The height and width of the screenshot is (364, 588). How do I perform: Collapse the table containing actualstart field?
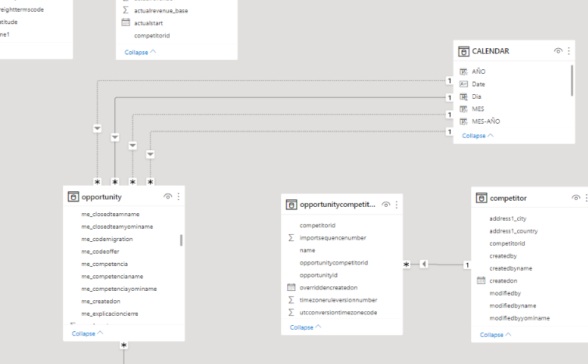[x=140, y=52]
